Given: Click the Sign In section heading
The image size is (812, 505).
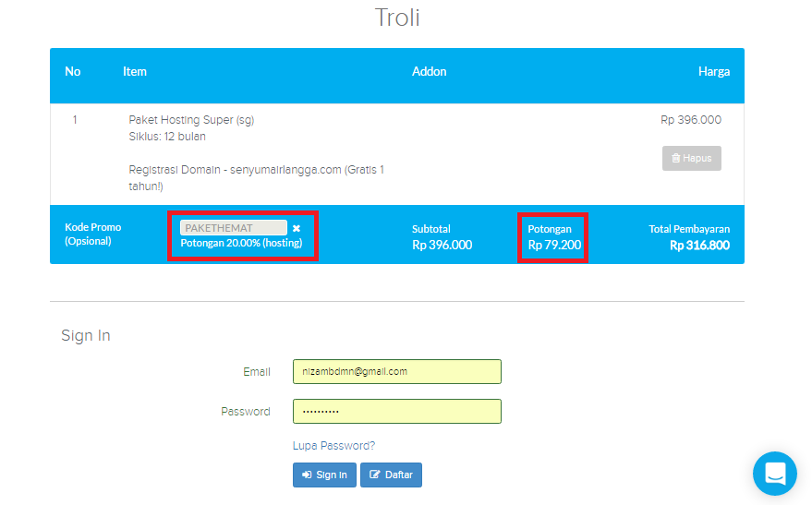Looking at the screenshot, I should coord(85,335).
